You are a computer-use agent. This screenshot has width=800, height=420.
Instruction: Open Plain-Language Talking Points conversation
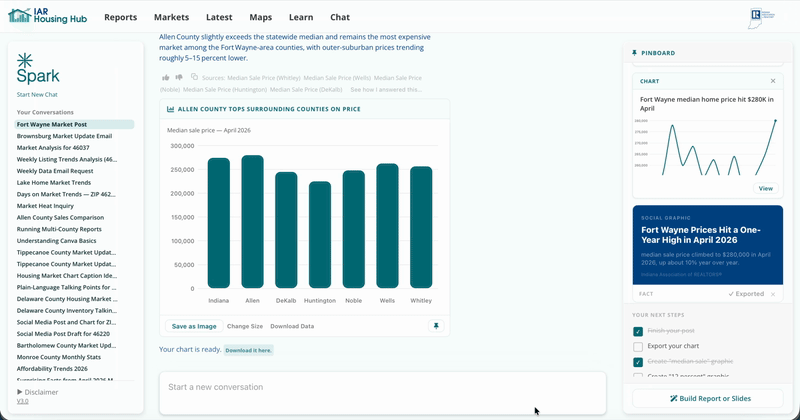coord(66,287)
